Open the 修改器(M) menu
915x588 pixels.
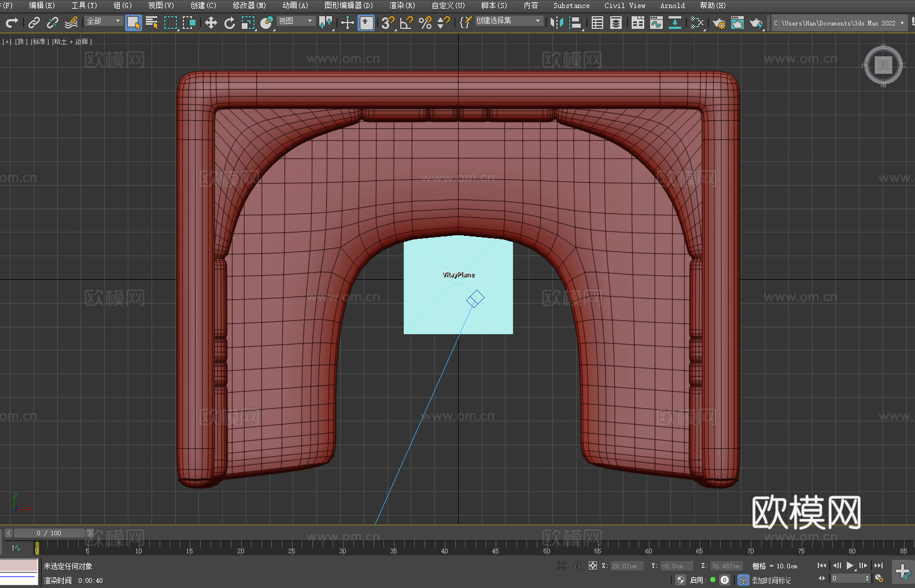(249, 5)
